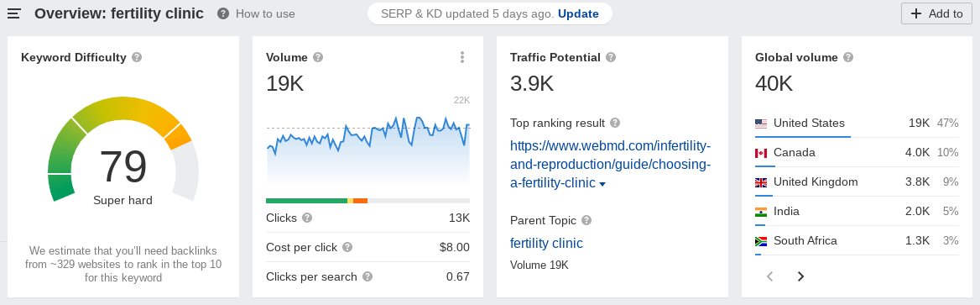Open the fertility clinic parent topic link
The image size is (980, 305).
pos(546,243)
